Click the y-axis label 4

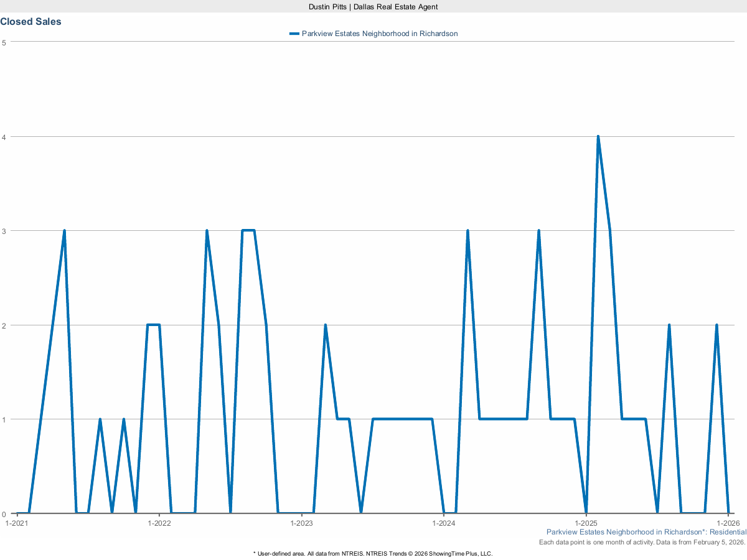(x=4, y=137)
